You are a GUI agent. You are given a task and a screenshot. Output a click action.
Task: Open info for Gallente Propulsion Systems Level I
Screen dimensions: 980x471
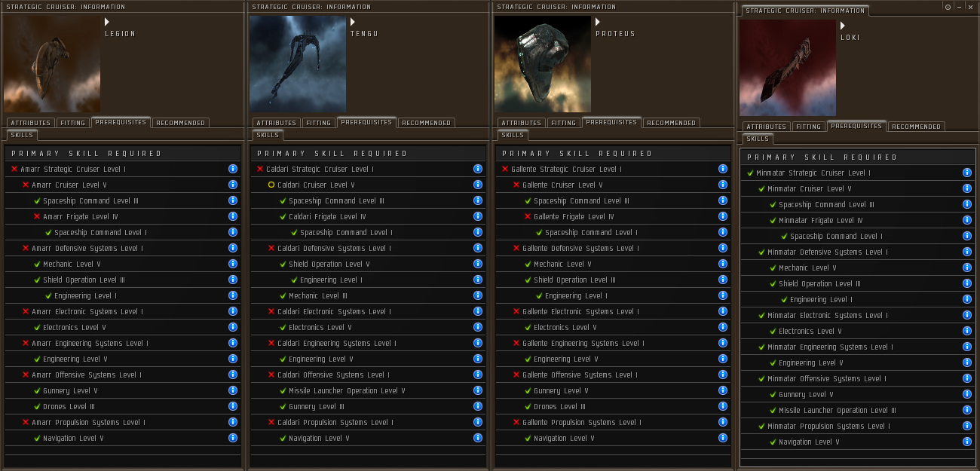(723, 422)
